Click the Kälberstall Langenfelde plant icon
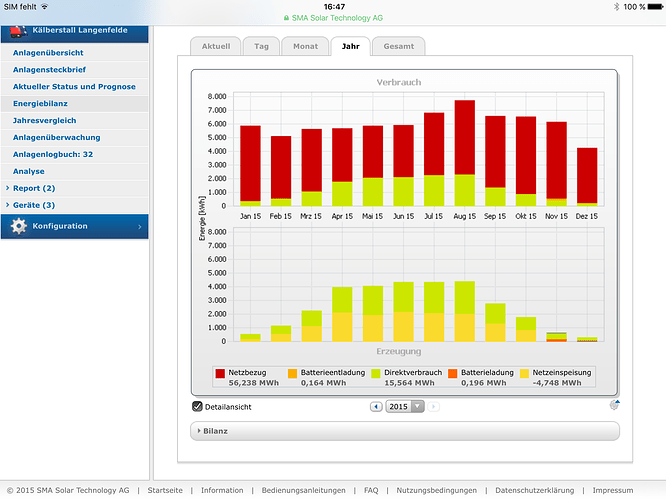Screen dimensions: 666x500 [x=18, y=31]
